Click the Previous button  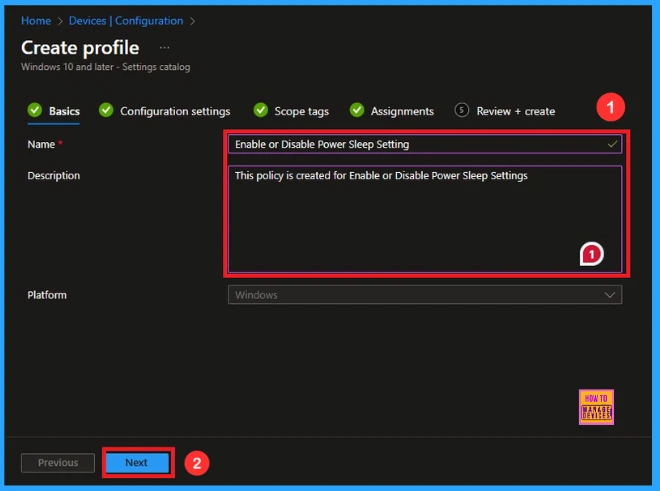click(58, 463)
